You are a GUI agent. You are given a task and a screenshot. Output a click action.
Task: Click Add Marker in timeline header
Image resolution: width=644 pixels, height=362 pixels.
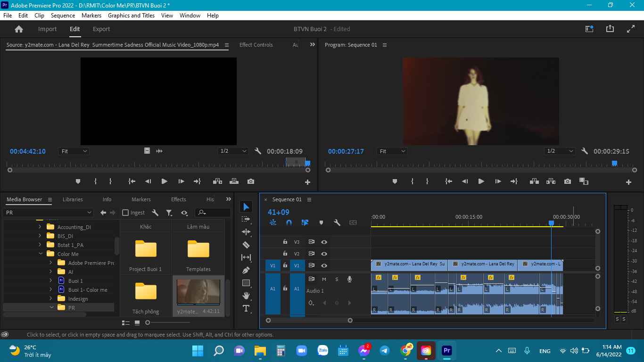point(321,222)
